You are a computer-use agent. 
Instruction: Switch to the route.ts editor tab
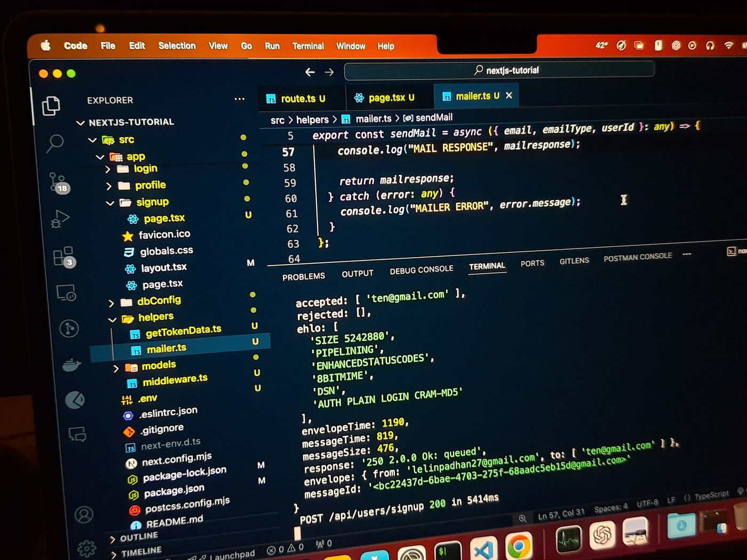pos(302,99)
